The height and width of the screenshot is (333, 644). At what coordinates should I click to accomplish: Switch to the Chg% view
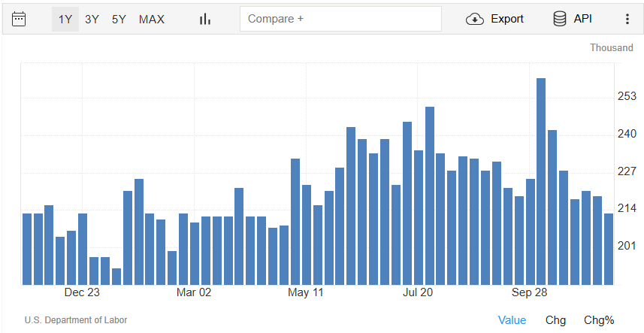(x=599, y=320)
